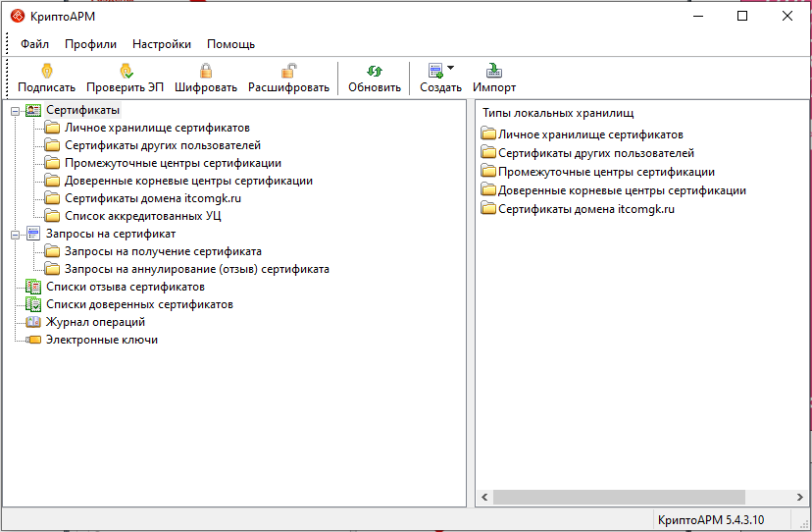The image size is (812, 532).
Task: Click the Подписать (Sign) toolbar icon
Action: (x=46, y=71)
